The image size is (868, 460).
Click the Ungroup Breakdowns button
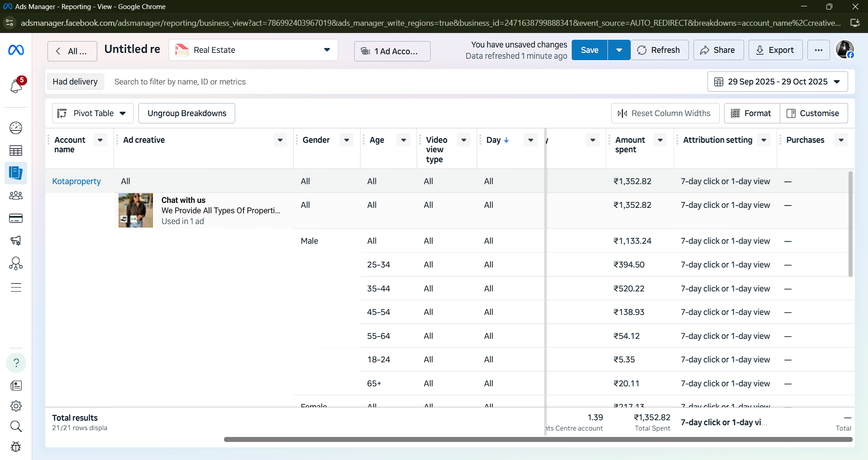tap(187, 113)
